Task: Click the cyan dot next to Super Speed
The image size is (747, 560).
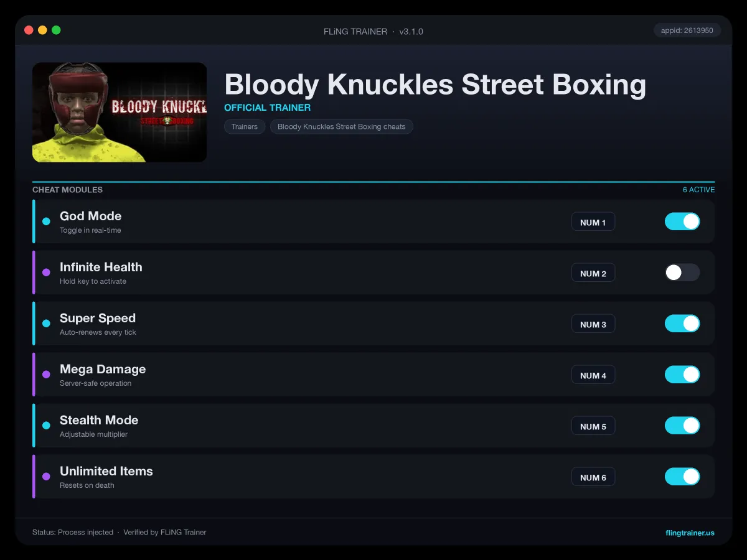Action: (46, 324)
